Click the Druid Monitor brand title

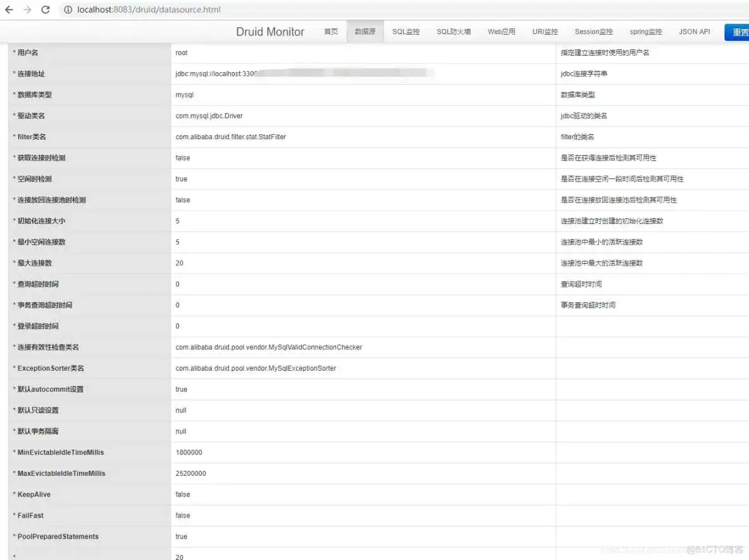pyautogui.click(x=270, y=32)
